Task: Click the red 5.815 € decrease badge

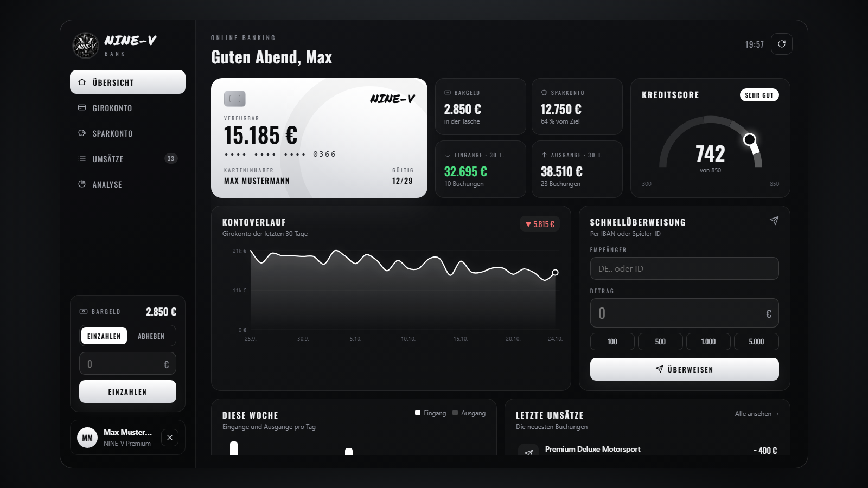Action: click(540, 224)
